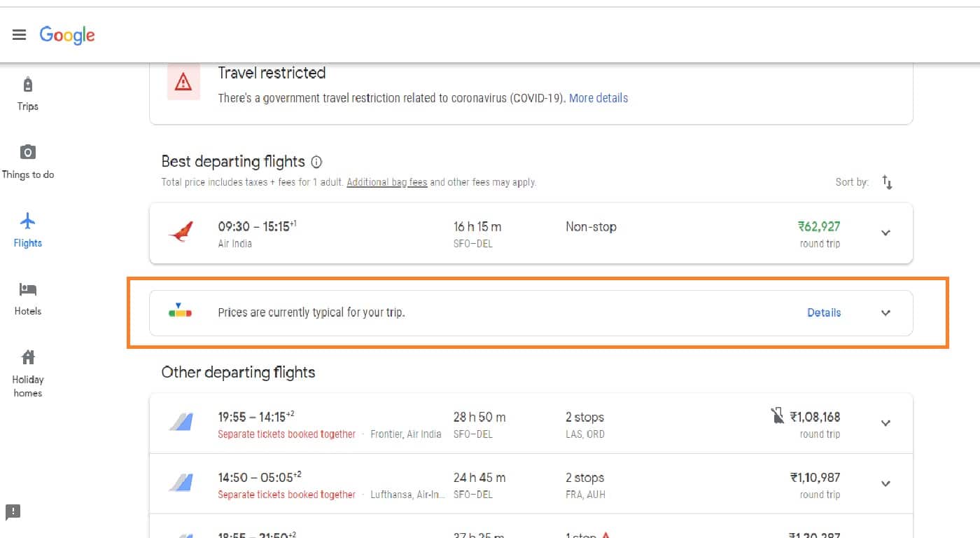This screenshot has height=538, width=980.
Task: Go to Google home via logo
Action: click(67, 35)
